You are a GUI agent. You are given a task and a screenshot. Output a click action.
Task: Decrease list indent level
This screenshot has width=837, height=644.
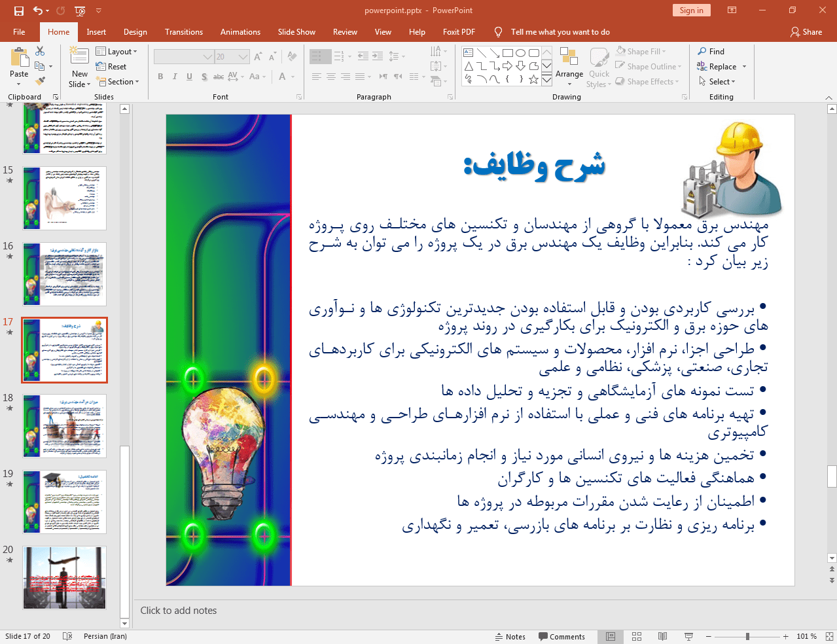[363, 56]
